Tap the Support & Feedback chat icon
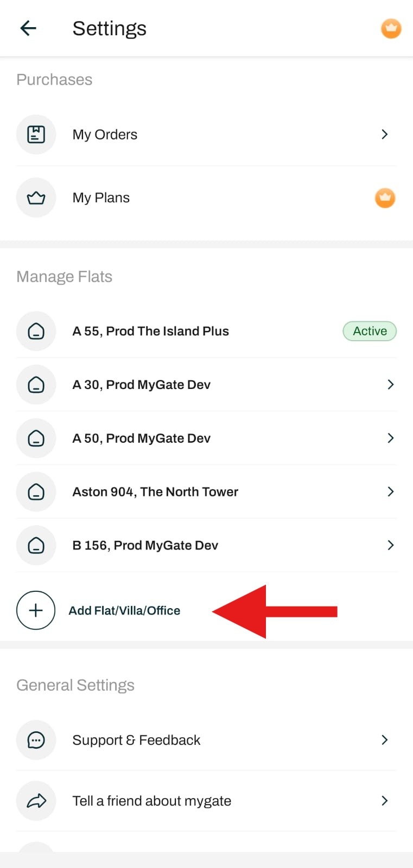The image size is (413, 868). coord(36,740)
